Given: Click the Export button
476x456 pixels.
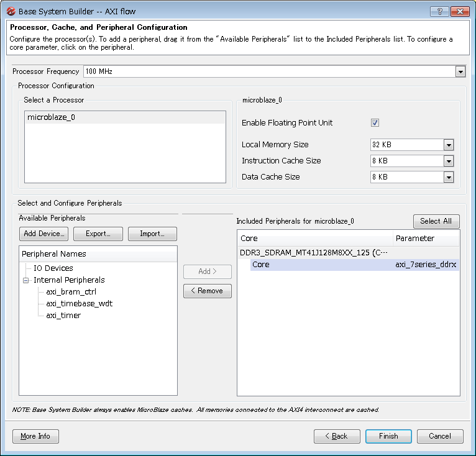Looking at the screenshot, I should click(98, 234).
